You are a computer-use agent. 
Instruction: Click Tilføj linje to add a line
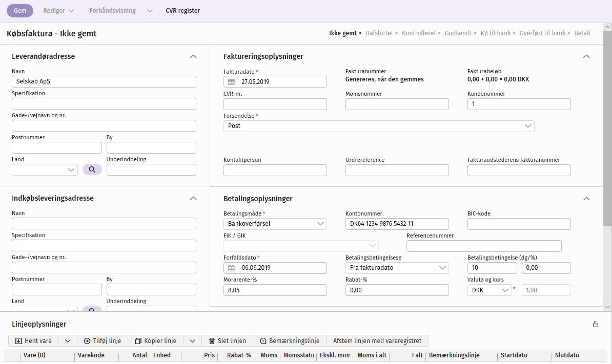tap(103, 341)
